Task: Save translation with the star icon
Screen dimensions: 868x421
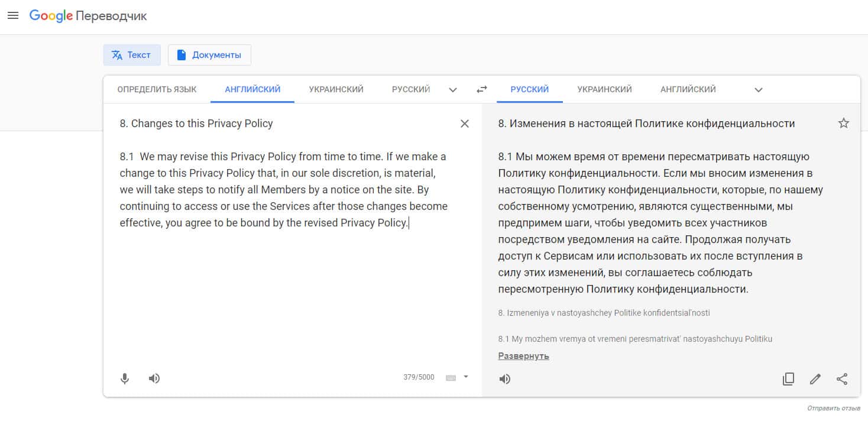Action: click(x=844, y=124)
